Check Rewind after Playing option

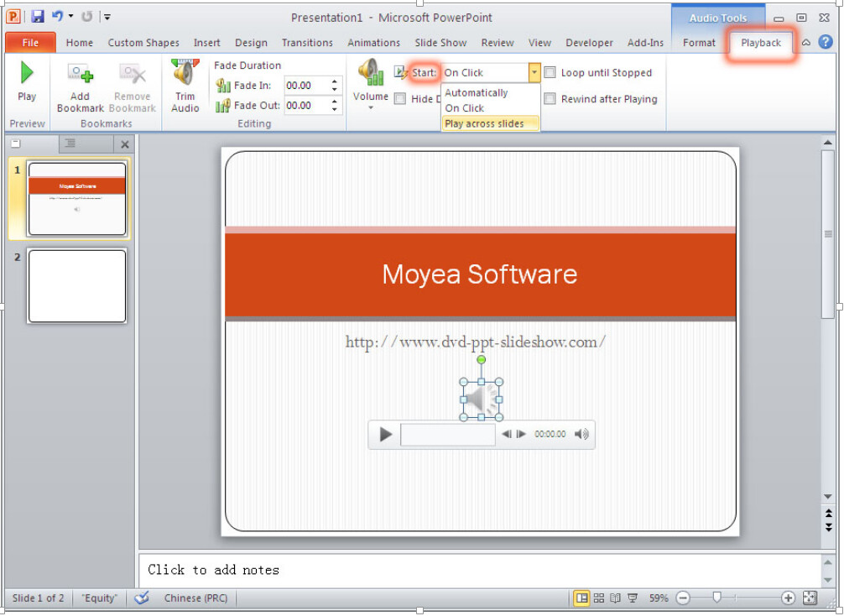tap(550, 99)
